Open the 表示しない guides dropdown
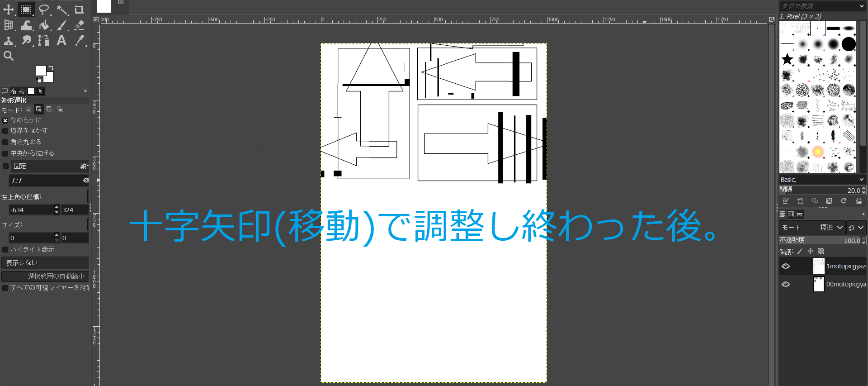This screenshot has width=868, height=386. (45, 263)
